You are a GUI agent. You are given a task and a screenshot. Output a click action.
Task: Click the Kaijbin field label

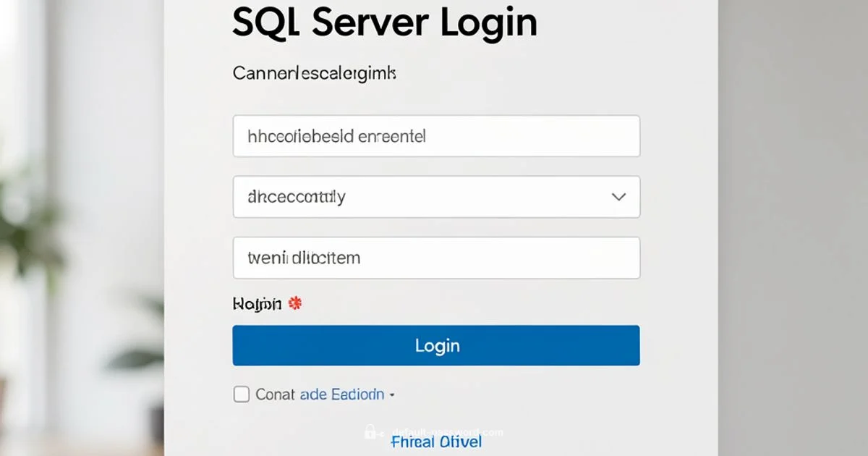point(257,304)
